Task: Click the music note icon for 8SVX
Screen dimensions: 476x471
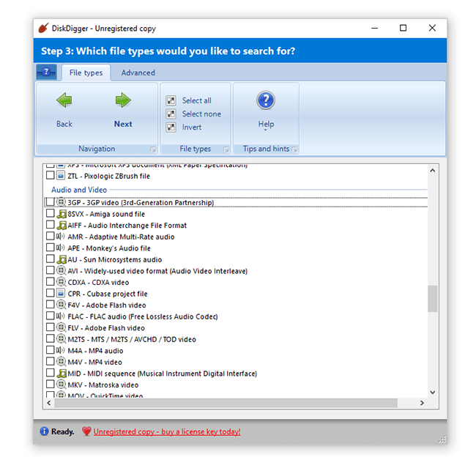Action: click(62, 214)
